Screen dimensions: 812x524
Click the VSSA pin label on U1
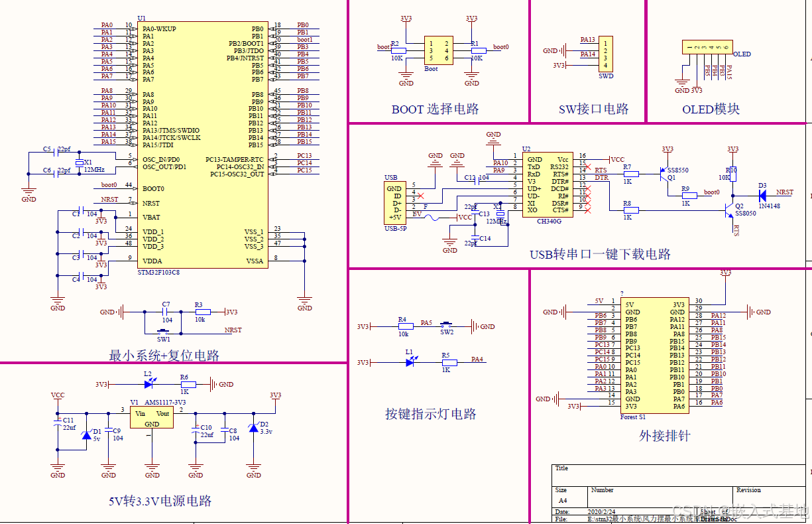point(255,261)
